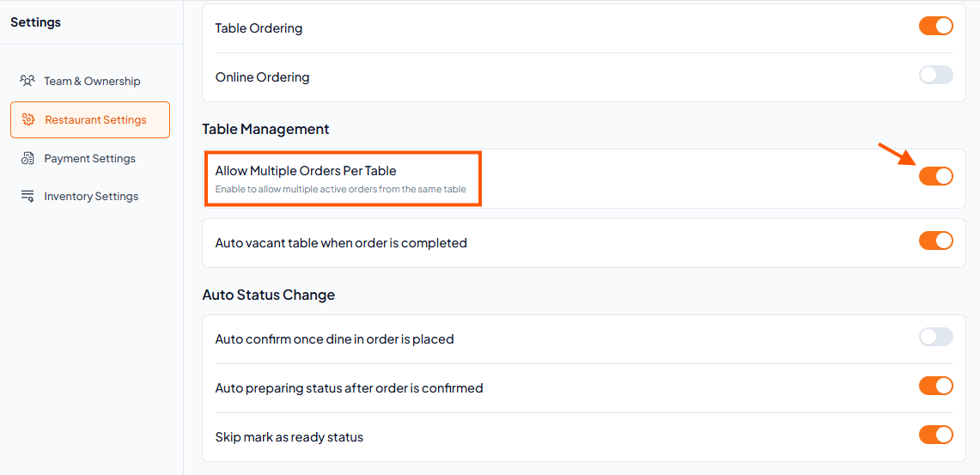Enable Auto confirm once dine in order placed
This screenshot has height=475, width=980.
click(x=935, y=337)
